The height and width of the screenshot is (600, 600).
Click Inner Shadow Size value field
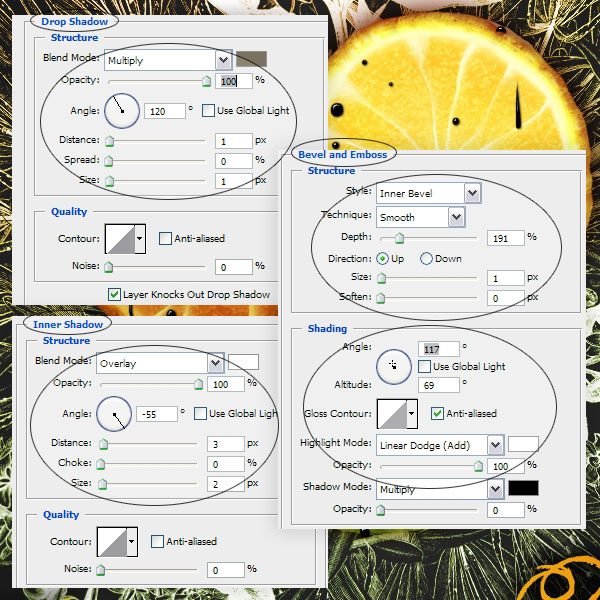[225, 484]
